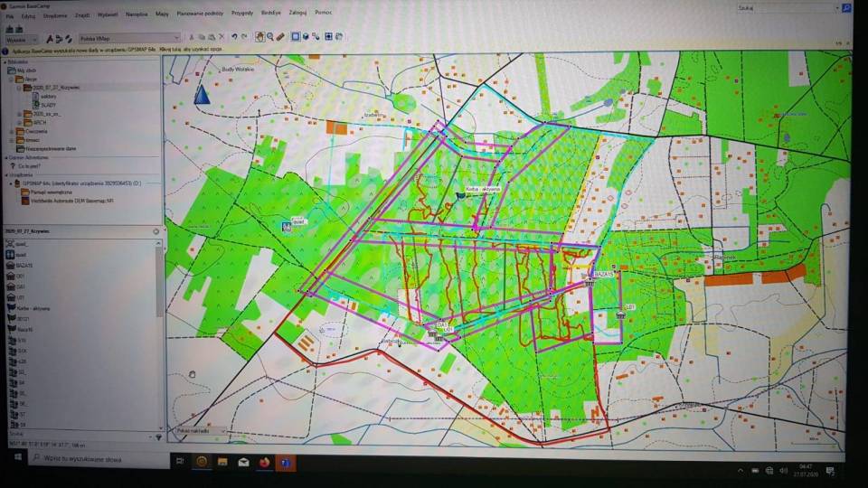Screen dimensions: 868x488
Task: Select the hand pan tool
Action: pyautogui.click(x=260, y=38)
